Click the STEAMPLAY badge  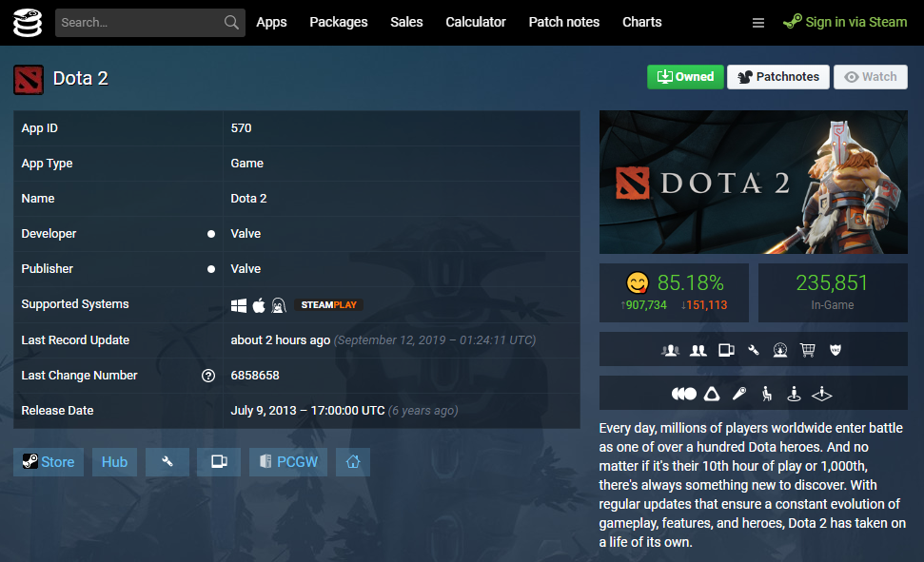point(328,305)
